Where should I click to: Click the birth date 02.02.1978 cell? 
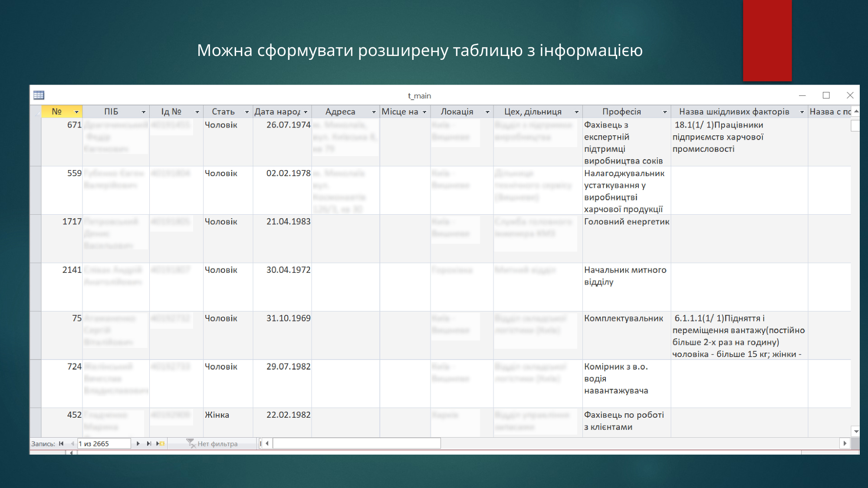click(283, 190)
